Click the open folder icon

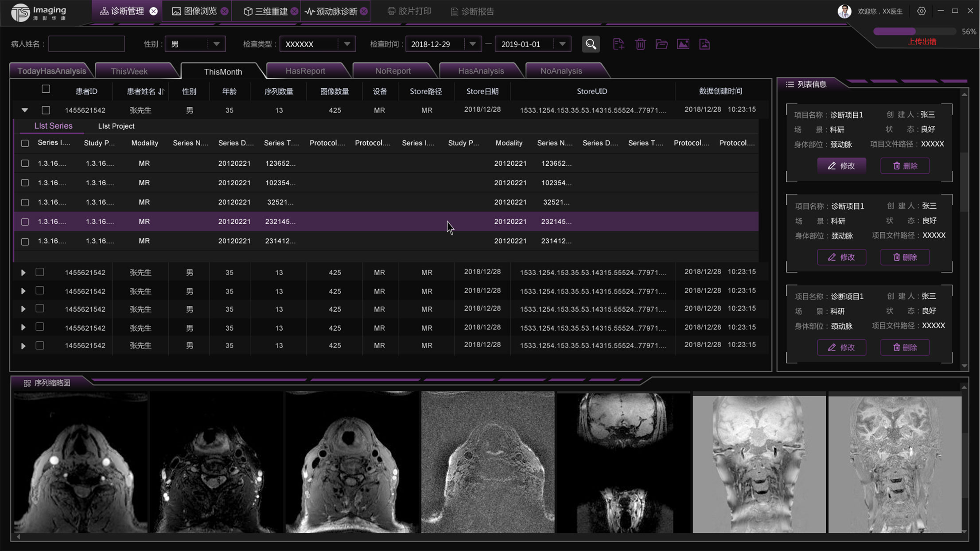click(661, 44)
